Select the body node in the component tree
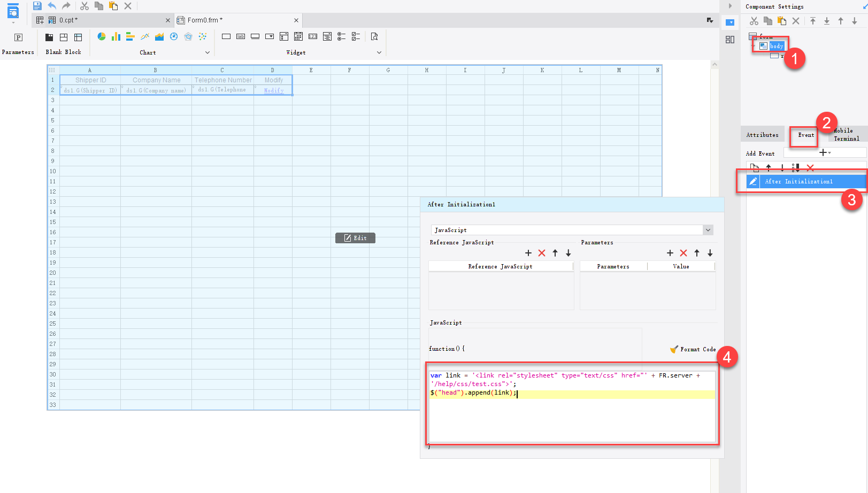 click(x=776, y=46)
